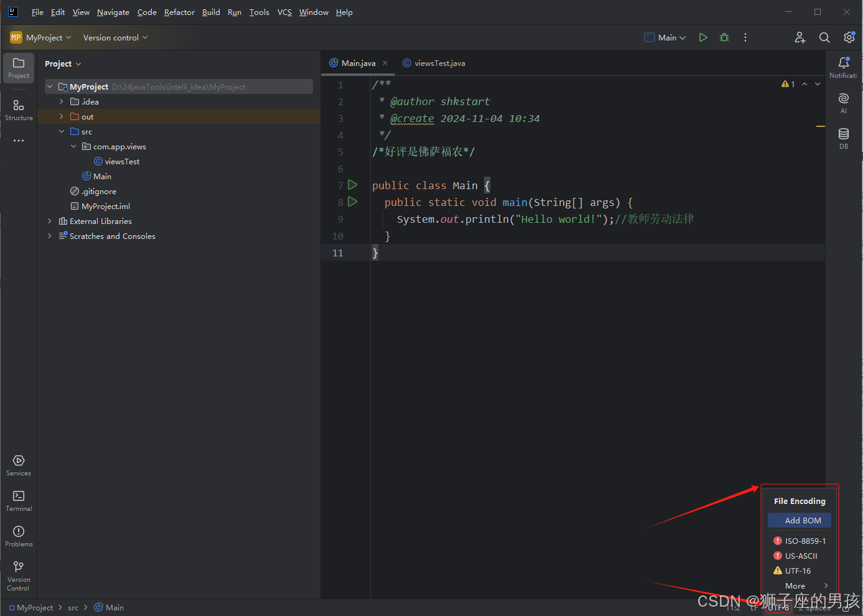Collapse the MyProject root node
The height and width of the screenshot is (616, 863).
coord(50,86)
